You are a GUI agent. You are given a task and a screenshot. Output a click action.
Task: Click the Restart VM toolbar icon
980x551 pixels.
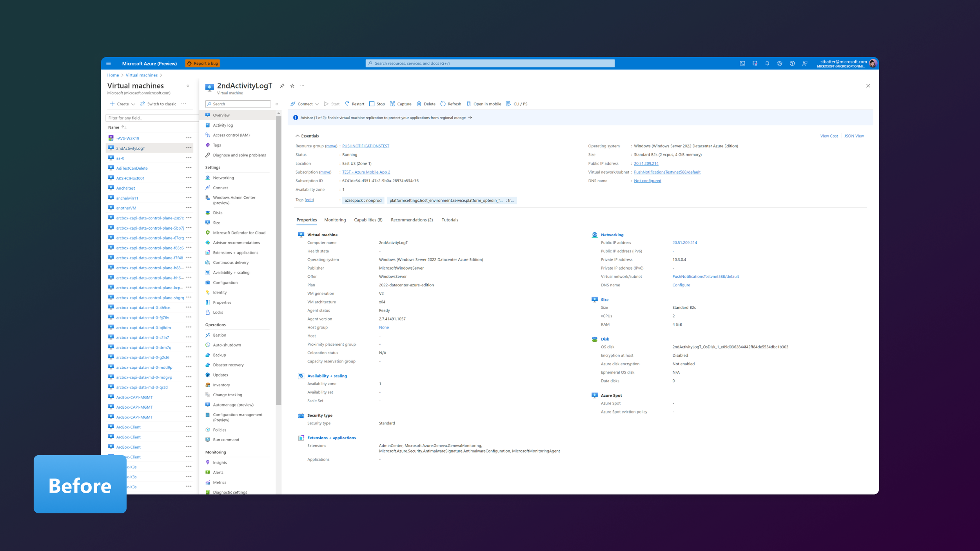pos(347,104)
